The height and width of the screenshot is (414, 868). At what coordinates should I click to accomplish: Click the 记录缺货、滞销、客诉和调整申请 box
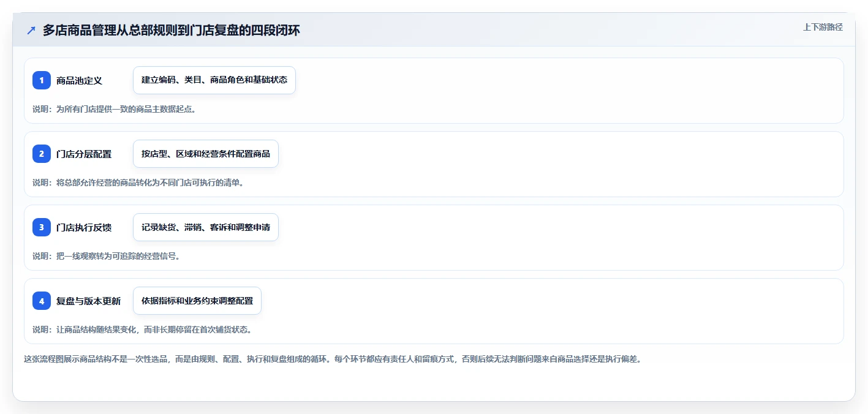(206, 227)
